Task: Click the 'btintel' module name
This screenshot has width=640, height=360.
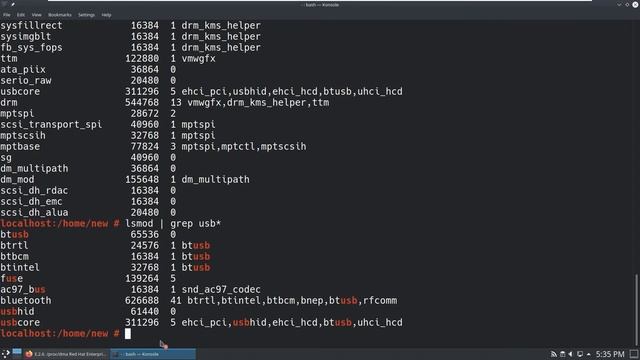Action: (20, 267)
